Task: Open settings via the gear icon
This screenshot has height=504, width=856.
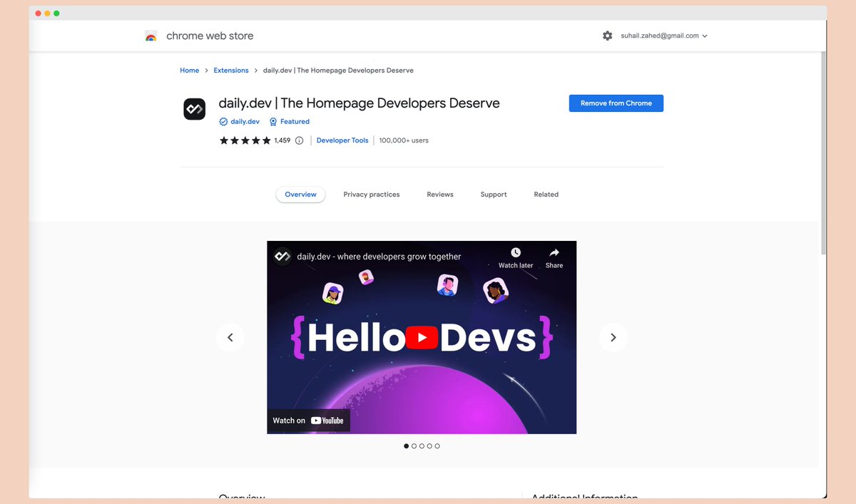Action: 607,36
